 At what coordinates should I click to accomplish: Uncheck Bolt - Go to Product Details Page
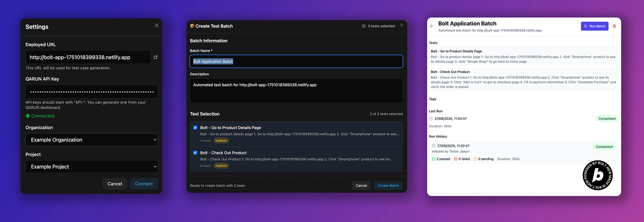(x=195, y=128)
